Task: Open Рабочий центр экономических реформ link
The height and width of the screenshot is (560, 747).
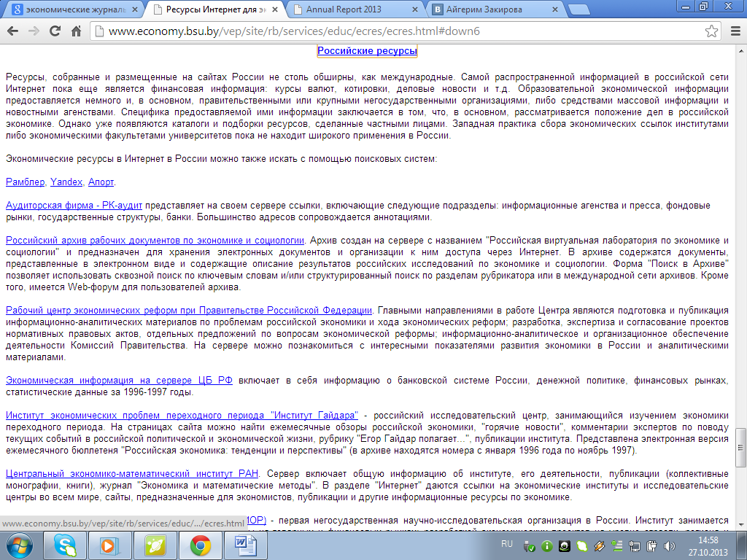Action: point(189,311)
